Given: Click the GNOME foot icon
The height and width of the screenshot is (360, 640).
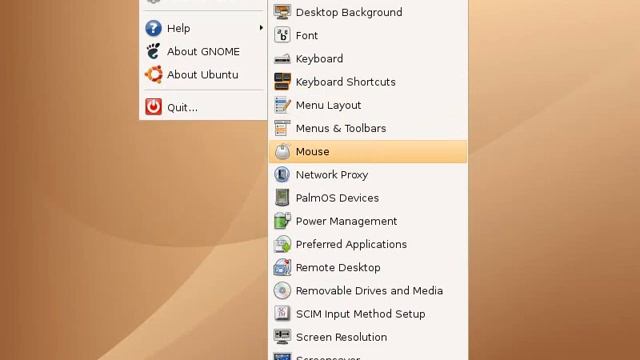Looking at the screenshot, I should coord(153,51).
